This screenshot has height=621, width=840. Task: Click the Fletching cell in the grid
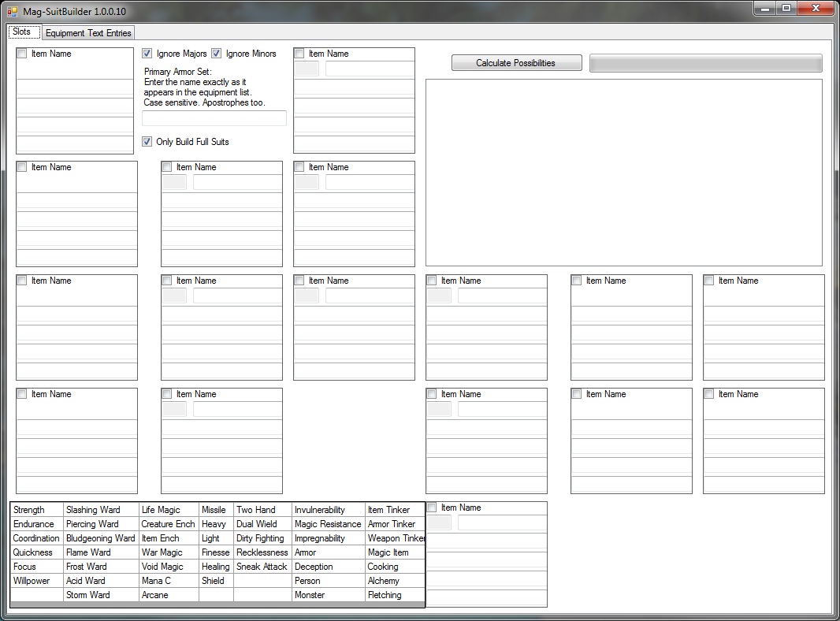click(394, 595)
